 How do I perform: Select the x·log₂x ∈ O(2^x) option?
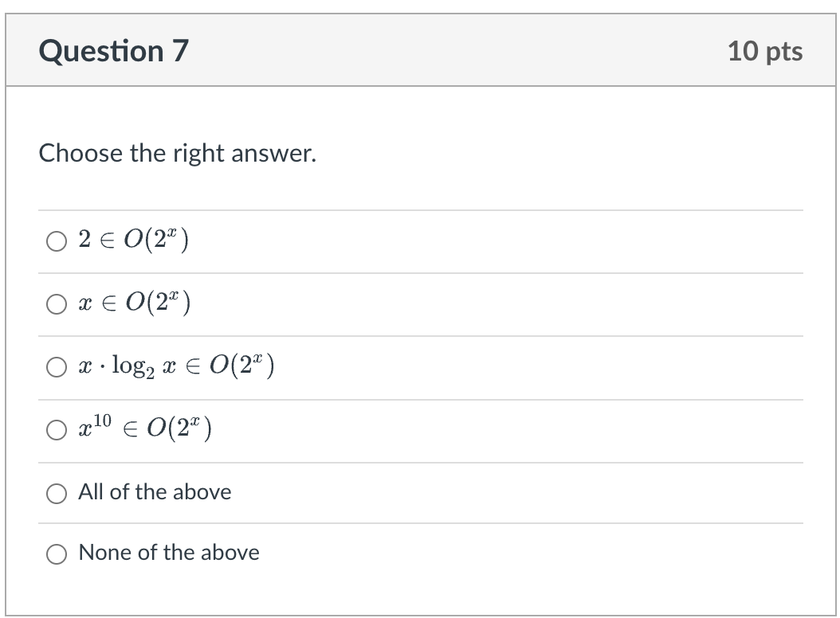(x=55, y=366)
